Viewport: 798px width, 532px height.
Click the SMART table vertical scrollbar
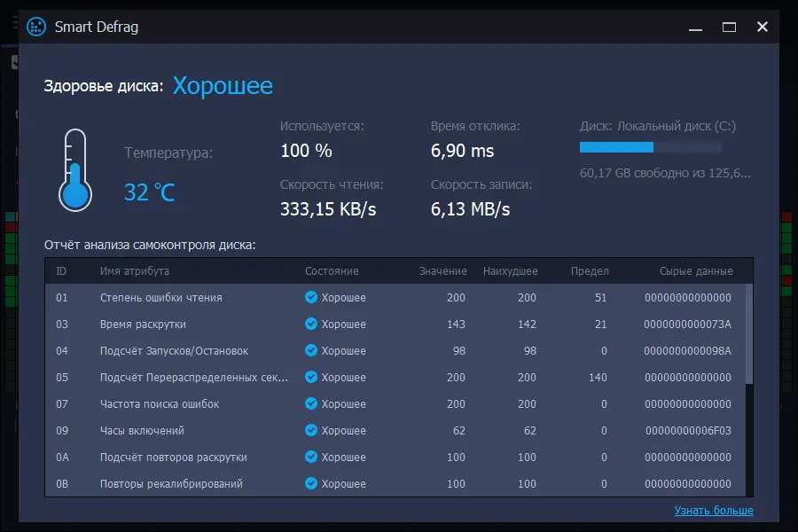748,335
